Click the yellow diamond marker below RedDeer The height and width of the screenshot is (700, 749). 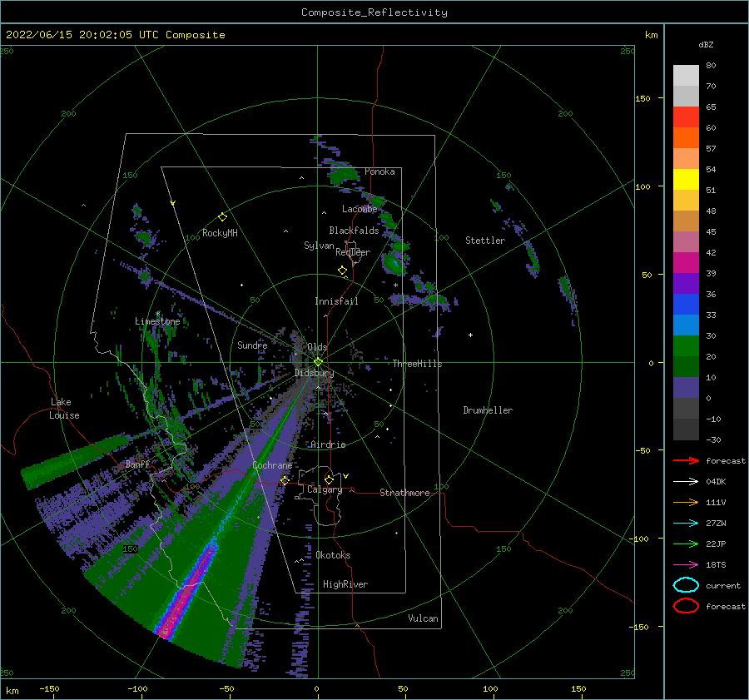(342, 271)
